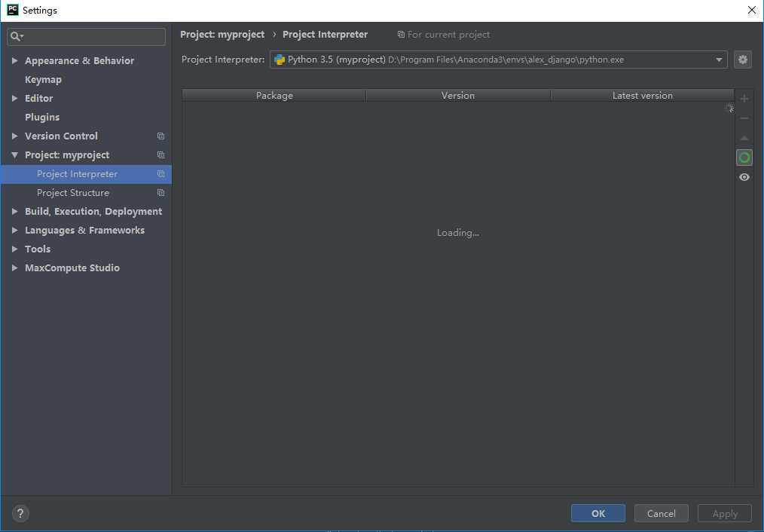This screenshot has width=764, height=532.
Task: Collapse the Project: myproject section
Action: (x=14, y=155)
